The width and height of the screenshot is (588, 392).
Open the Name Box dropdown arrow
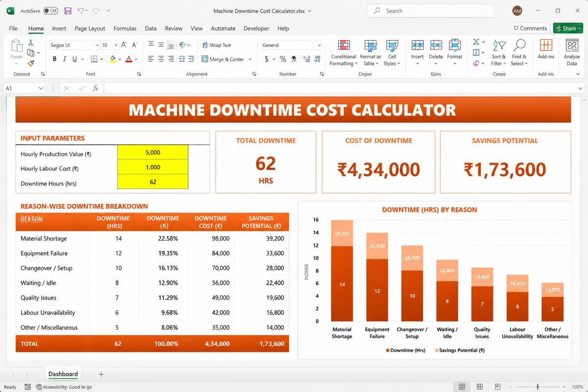click(x=41, y=88)
